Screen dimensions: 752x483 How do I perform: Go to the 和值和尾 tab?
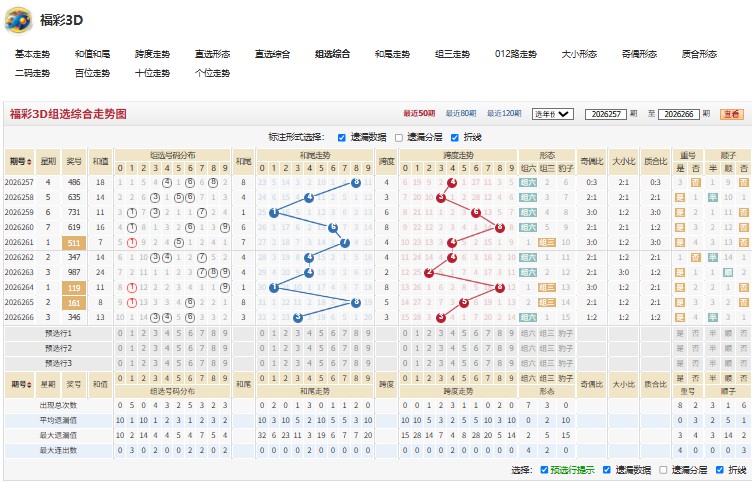(x=93, y=54)
